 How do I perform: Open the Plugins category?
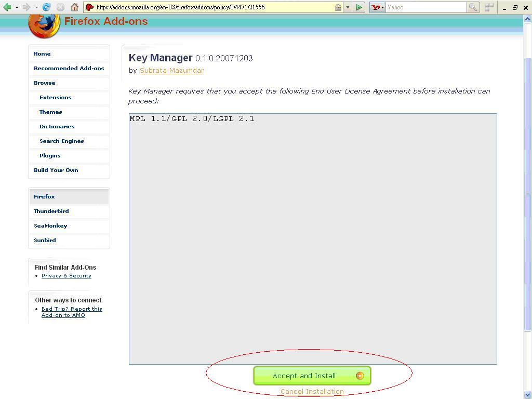(50, 156)
